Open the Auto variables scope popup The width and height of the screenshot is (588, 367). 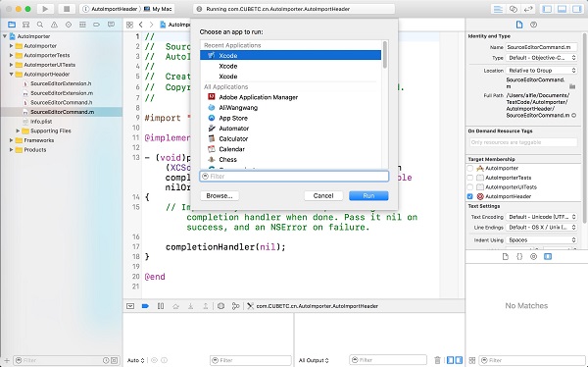pos(136,360)
